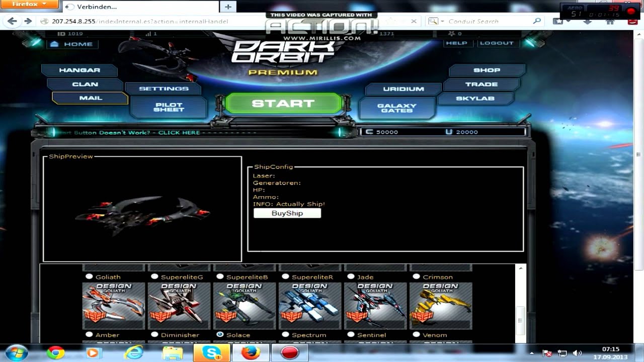Open Google Chrome from the taskbar
This screenshot has height=362, width=644.
(x=55, y=352)
